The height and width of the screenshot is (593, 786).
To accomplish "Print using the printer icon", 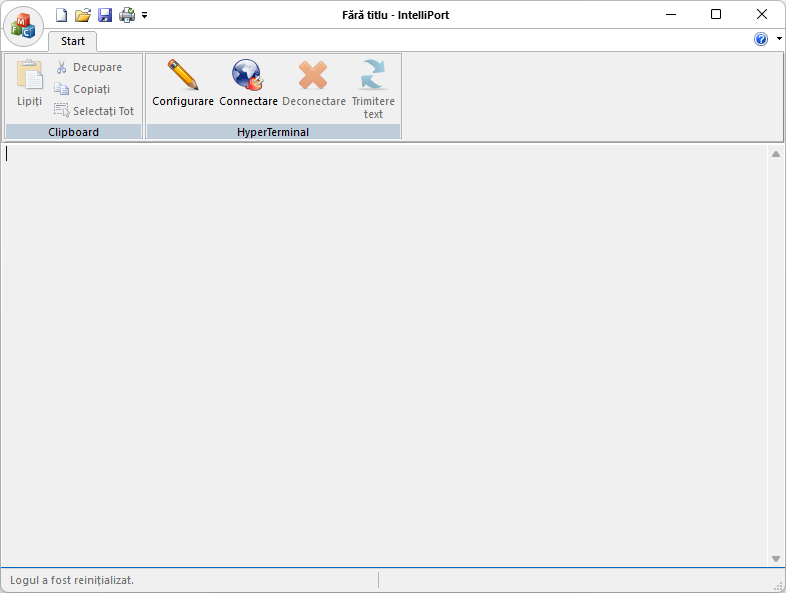I will 127,15.
